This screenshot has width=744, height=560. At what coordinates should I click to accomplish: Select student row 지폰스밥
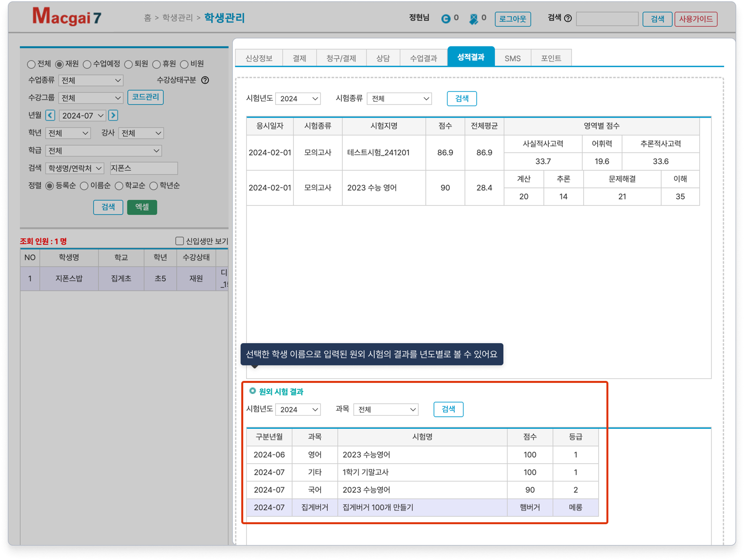pyautogui.click(x=124, y=279)
